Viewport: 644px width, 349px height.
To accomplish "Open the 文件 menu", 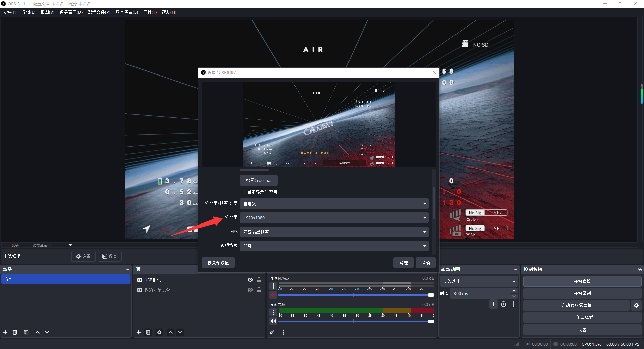I will tap(10, 12).
